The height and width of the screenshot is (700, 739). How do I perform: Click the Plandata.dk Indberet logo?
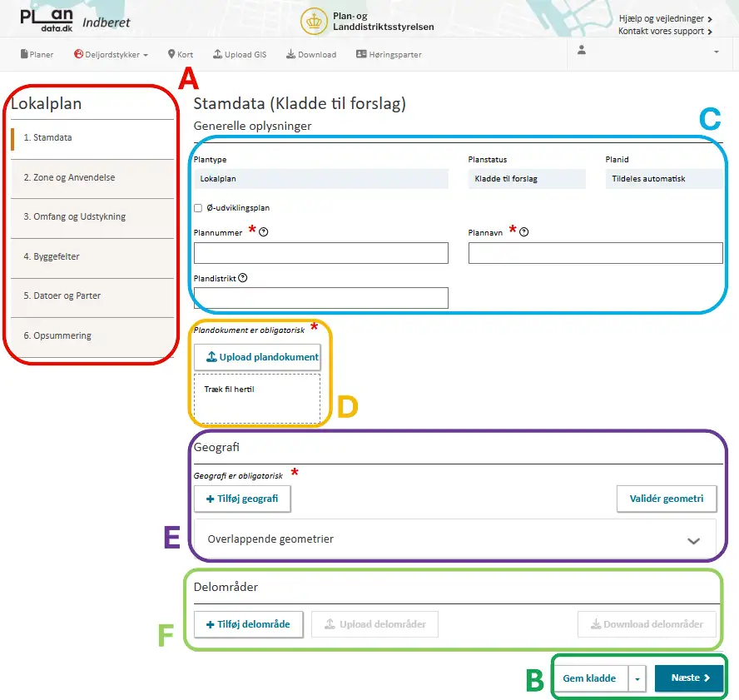point(75,20)
